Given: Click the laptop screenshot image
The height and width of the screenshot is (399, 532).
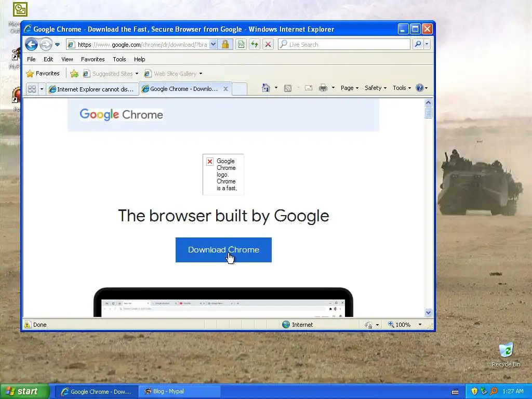Looking at the screenshot, I should click(223, 302).
